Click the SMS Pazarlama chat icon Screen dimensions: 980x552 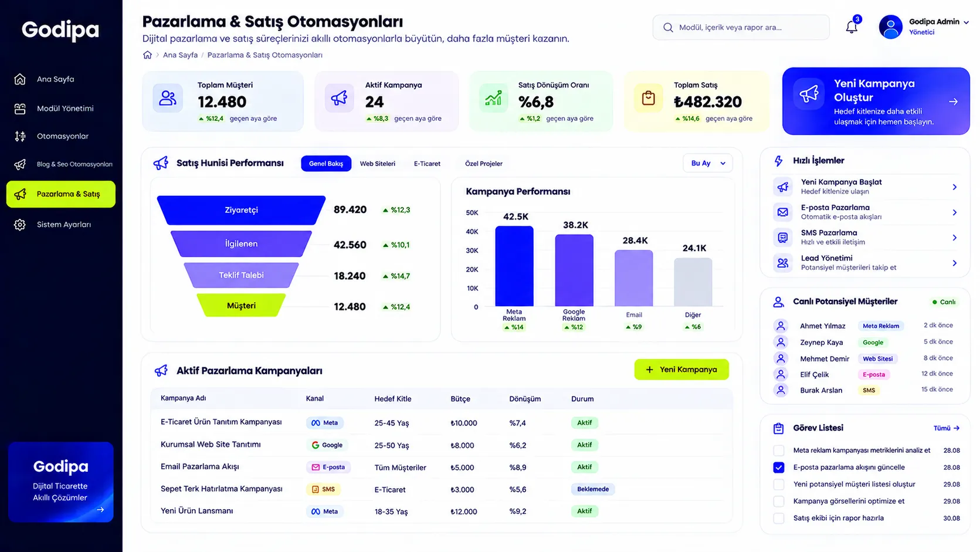(x=782, y=237)
